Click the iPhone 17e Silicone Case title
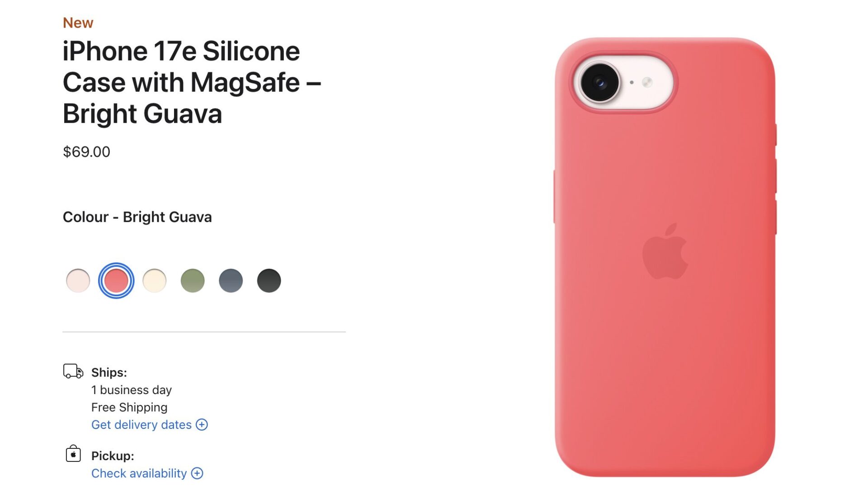The height and width of the screenshot is (504, 868). click(x=192, y=82)
